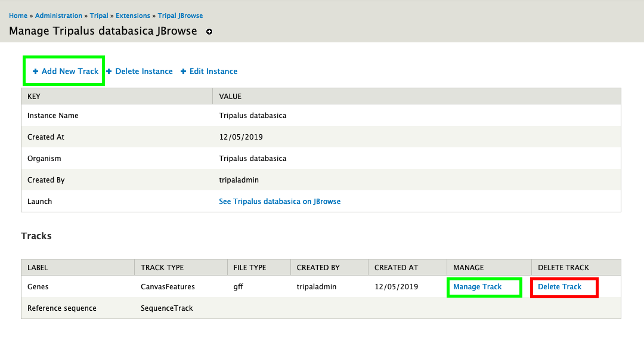Viewport: 644px width, 337px height.
Task: Click the Genes label cell in Tracks
Action: click(38, 287)
